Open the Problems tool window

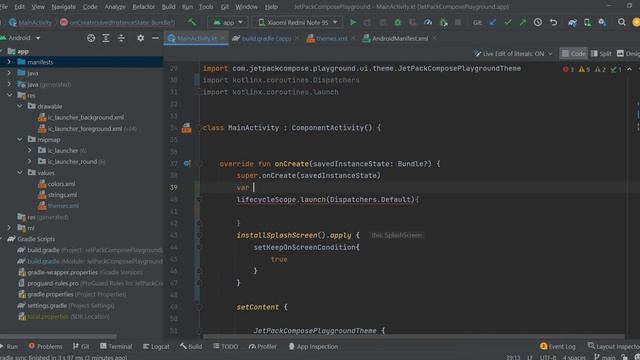click(45, 347)
